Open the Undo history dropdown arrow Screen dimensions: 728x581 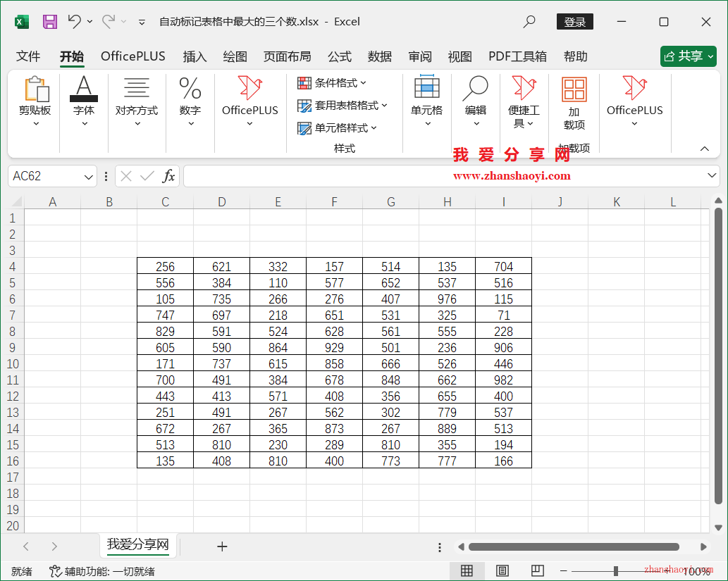click(x=90, y=22)
